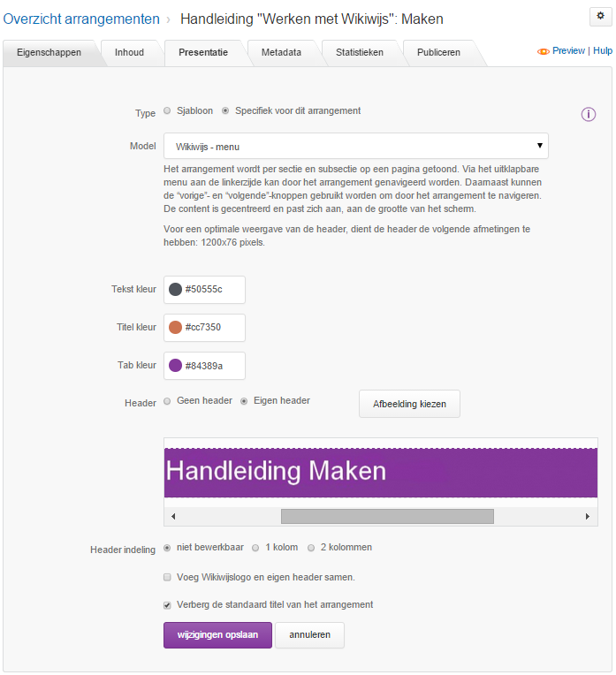Pick the Tab kleur purple swatch
Viewport: 616px width, 675px height.
click(175, 366)
